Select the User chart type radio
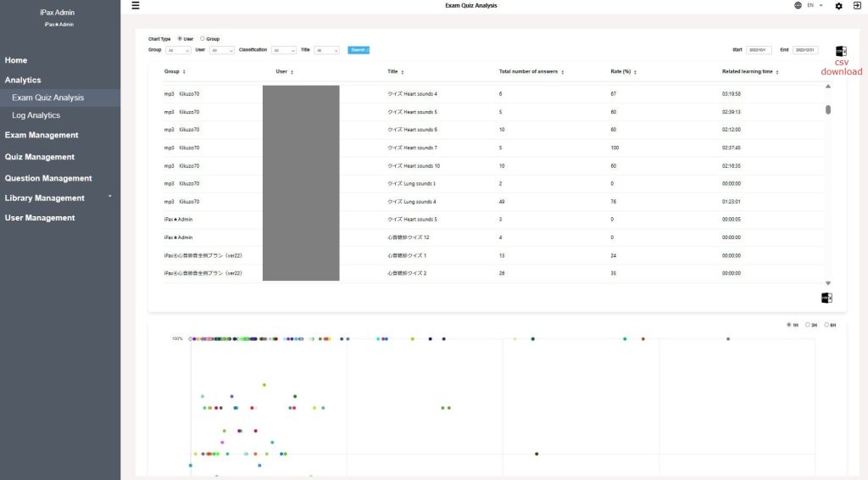The image size is (868, 480). (x=180, y=39)
